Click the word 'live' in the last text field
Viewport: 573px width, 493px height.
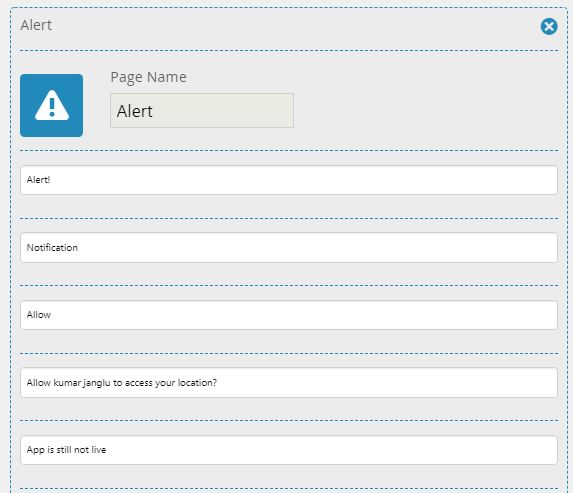99,450
